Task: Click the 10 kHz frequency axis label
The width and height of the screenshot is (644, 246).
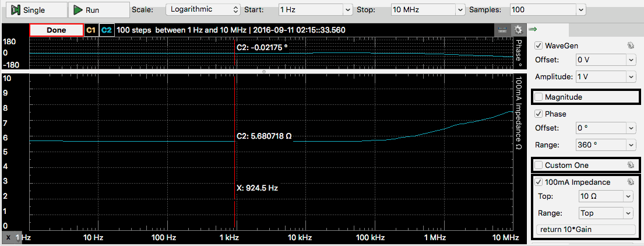Action: [x=298, y=237]
